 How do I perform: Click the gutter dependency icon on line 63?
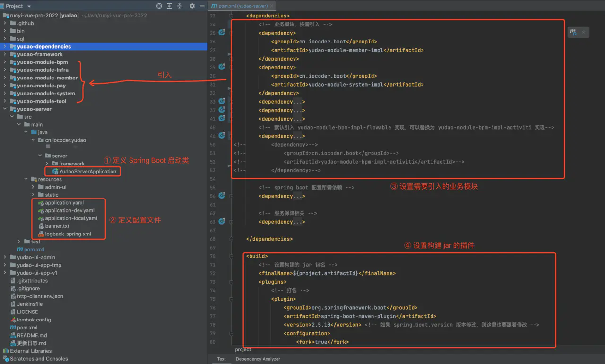point(222,221)
